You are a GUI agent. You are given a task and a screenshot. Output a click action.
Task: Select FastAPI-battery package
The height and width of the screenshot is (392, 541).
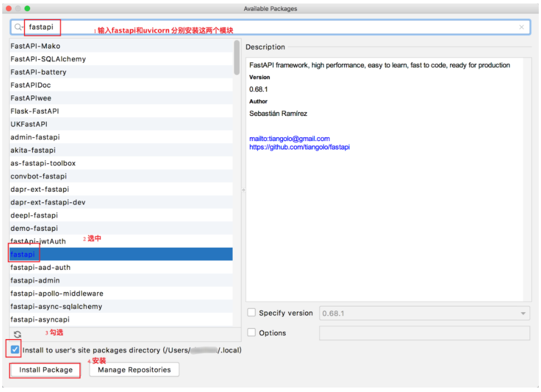click(121, 72)
